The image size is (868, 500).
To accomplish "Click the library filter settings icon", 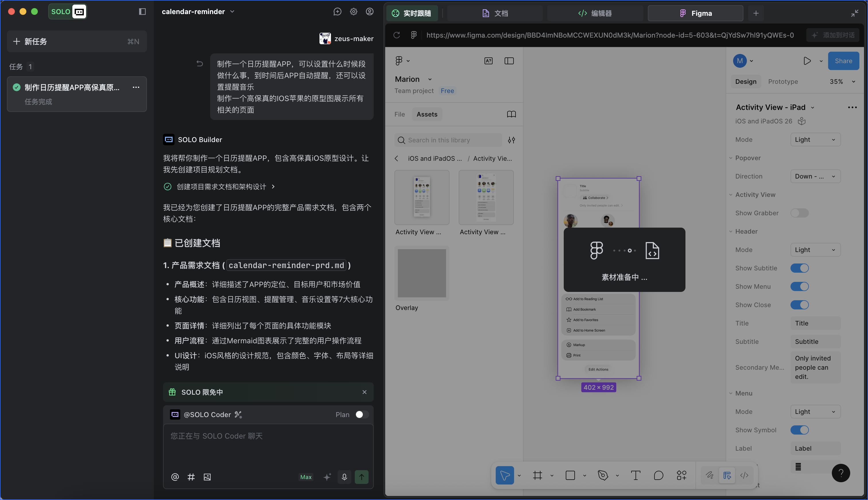I will tap(511, 140).
